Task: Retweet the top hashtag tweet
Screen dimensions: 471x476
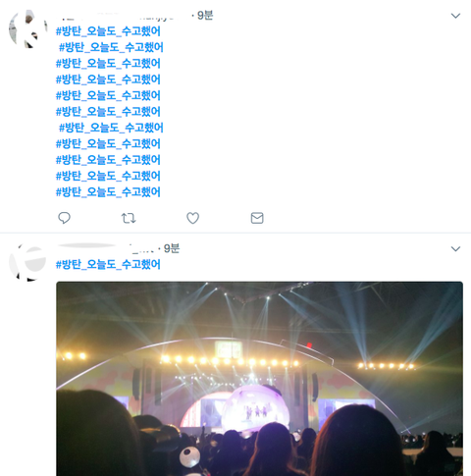Action: [x=129, y=218]
